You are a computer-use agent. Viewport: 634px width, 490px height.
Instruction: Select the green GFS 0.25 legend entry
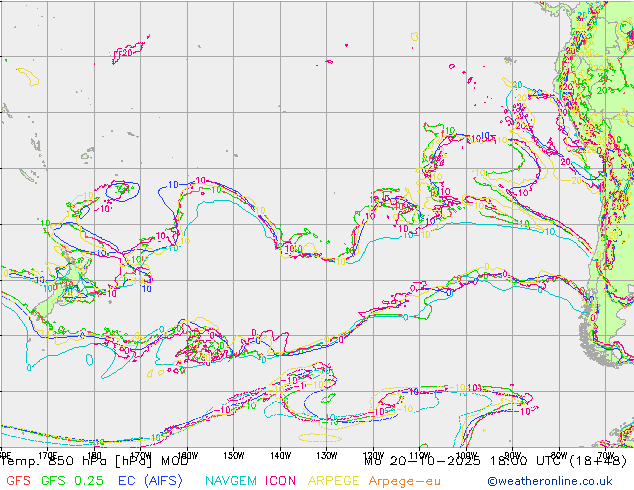[72, 481]
